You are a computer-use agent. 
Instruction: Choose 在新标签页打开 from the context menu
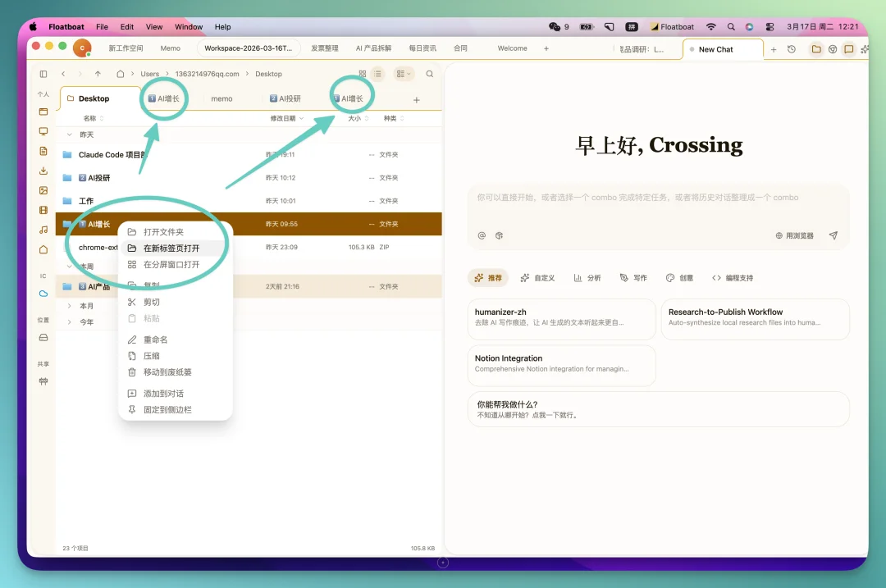tap(172, 248)
